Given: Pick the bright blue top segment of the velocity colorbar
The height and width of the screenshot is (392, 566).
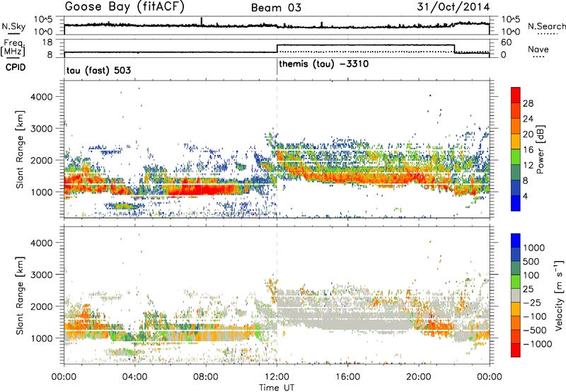Looking at the screenshot, I should pos(516,241).
